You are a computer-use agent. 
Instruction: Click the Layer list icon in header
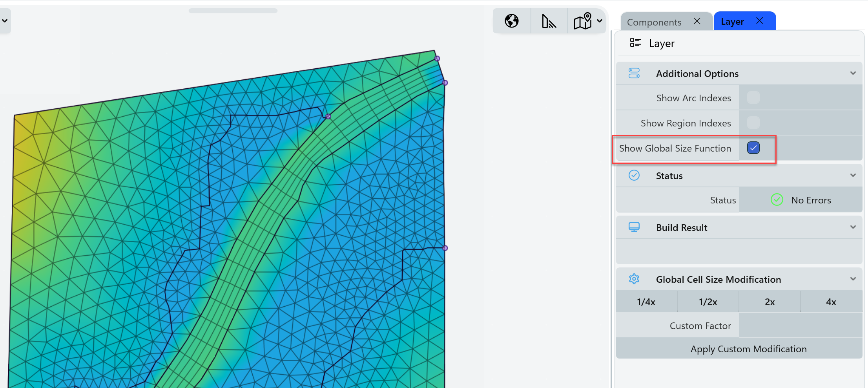pyautogui.click(x=635, y=43)
